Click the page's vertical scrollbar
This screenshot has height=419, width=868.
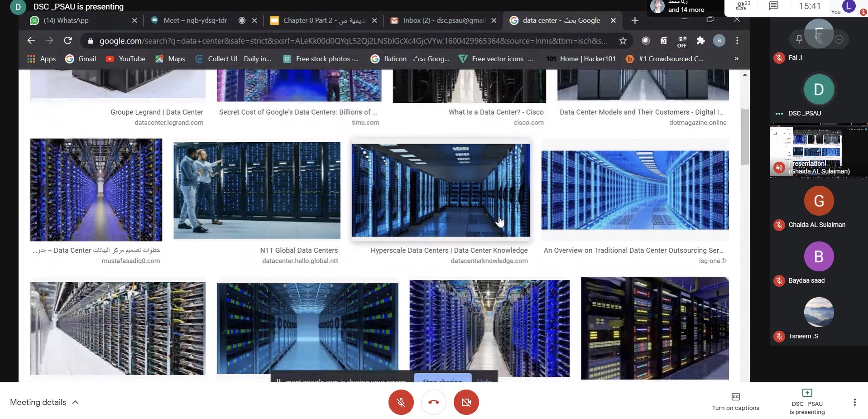(x=745, y=136)
